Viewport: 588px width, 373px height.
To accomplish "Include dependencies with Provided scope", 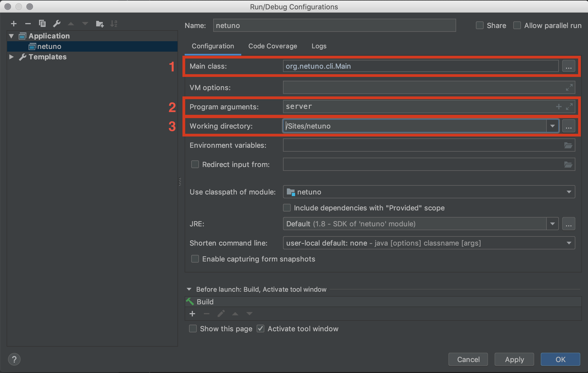I will 287,208.
